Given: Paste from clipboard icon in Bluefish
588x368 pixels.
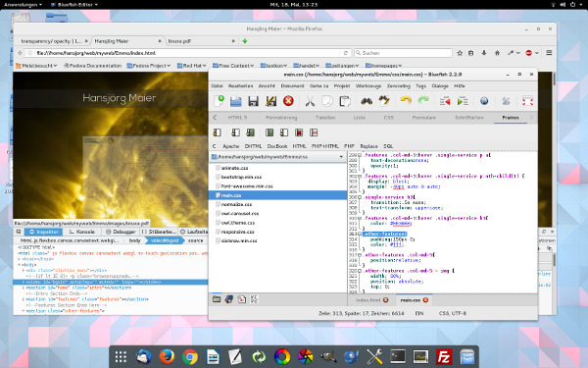Looking at the screenshot, I should (345, 101).
